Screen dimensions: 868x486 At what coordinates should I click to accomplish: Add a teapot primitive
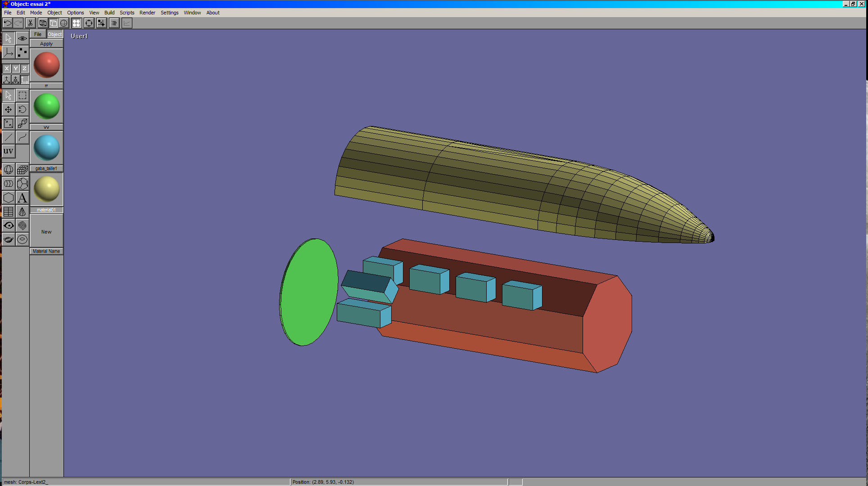[x=9, y=239]
